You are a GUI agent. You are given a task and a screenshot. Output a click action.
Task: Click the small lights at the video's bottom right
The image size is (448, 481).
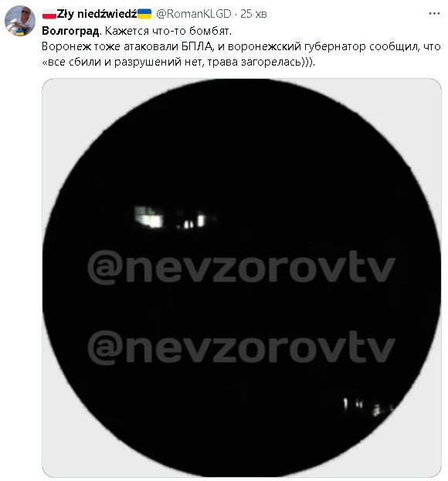368,406
